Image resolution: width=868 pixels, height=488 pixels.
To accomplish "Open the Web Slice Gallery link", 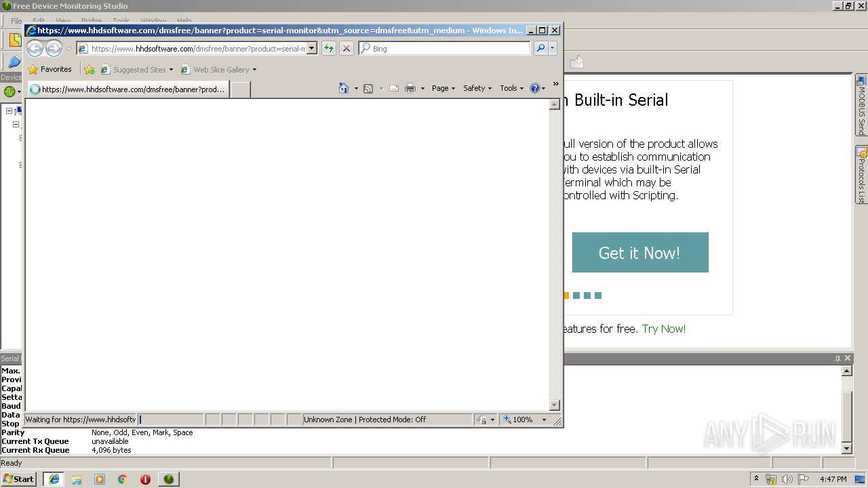I will click(218, 69).
